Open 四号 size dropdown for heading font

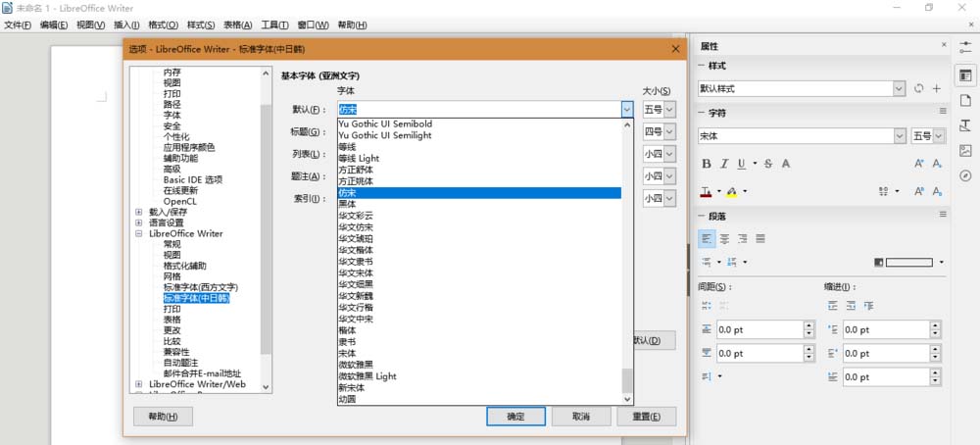[x=669, y=132]
